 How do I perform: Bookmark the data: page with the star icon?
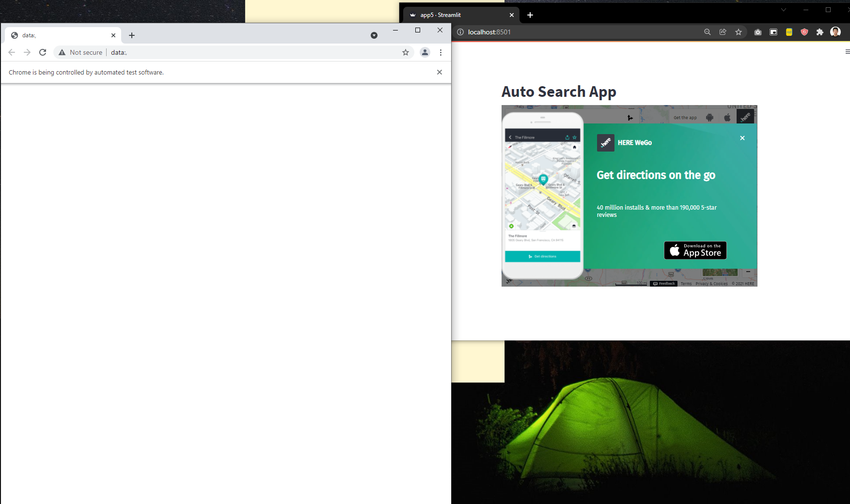[406, 52]
